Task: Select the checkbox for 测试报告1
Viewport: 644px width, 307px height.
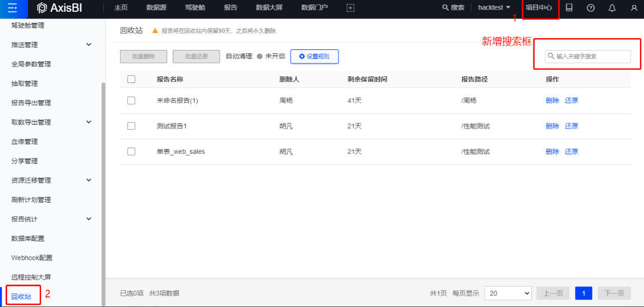Action: (131, 126)
